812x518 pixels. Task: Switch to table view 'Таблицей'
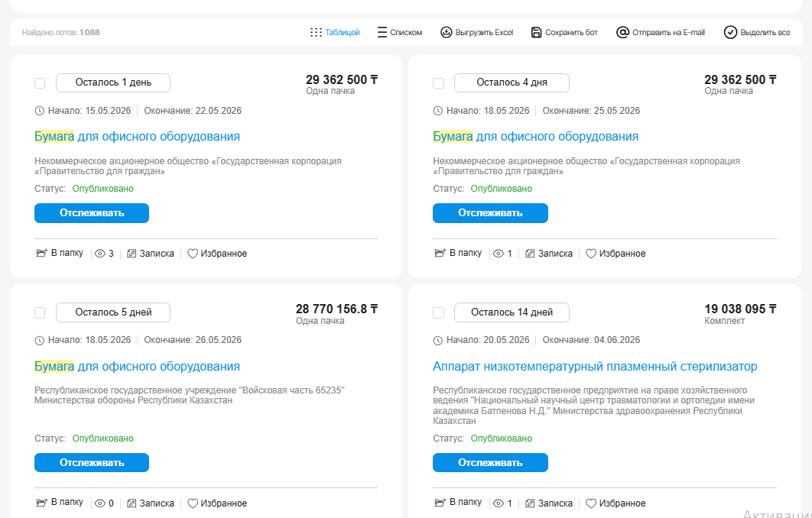tap(335, 32)
